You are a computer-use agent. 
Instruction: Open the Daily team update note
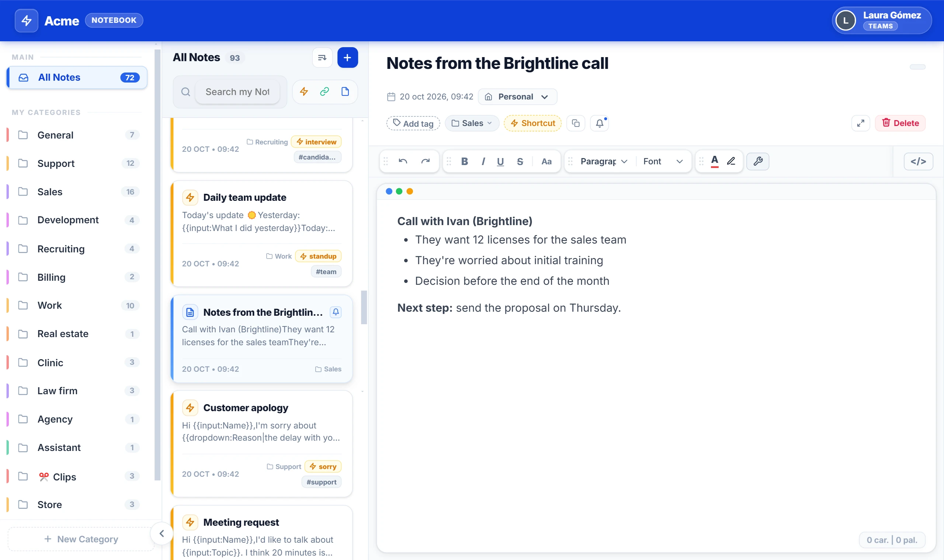[261, 233]
